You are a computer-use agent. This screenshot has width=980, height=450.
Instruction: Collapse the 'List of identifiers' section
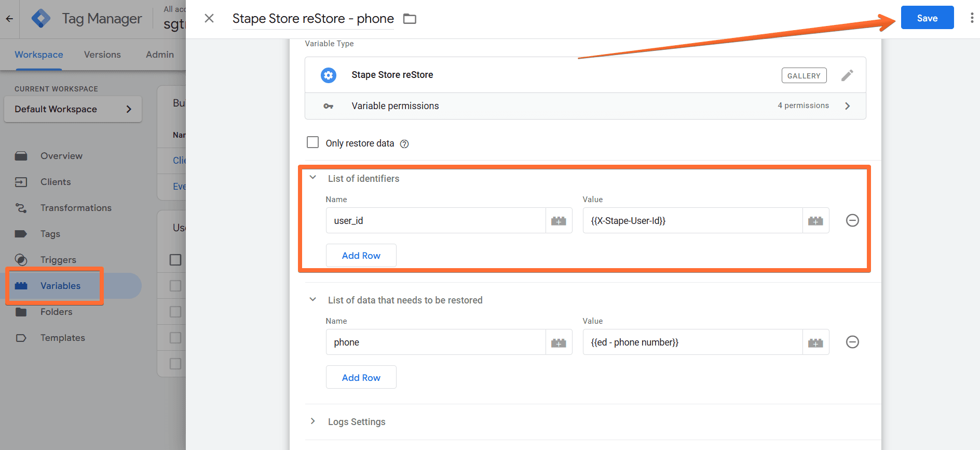pos(313,178)
